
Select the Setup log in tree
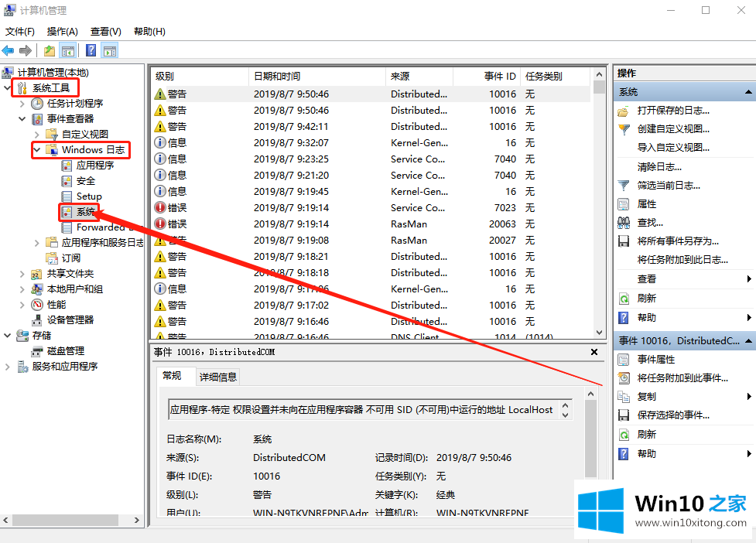[x=89, y=196]
